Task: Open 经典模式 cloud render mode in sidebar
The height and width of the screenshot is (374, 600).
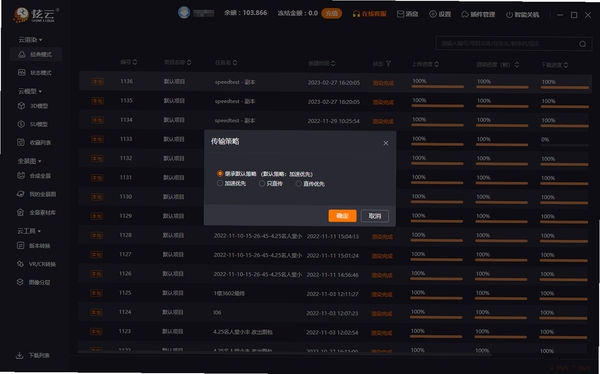Action: [36, 54]
